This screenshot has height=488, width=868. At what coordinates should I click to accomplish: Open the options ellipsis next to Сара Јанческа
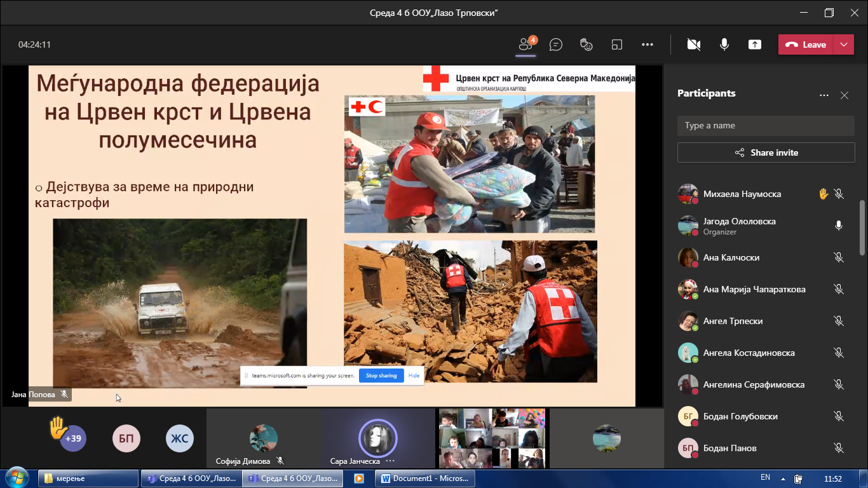coord(390,461)
